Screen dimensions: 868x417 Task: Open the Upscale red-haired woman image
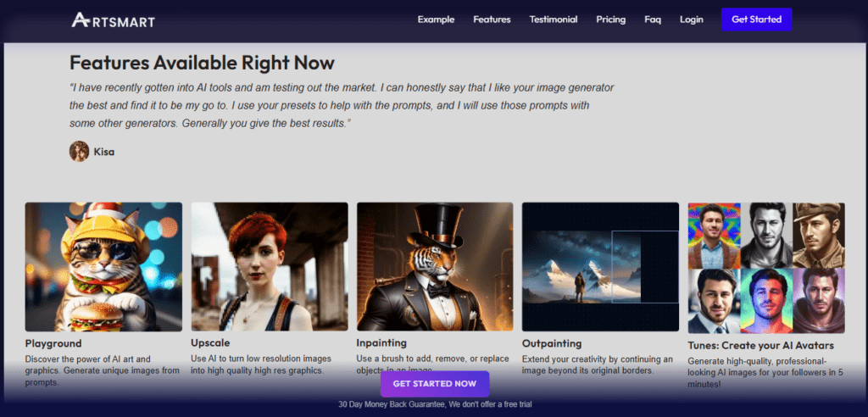(x=270, y=267)
